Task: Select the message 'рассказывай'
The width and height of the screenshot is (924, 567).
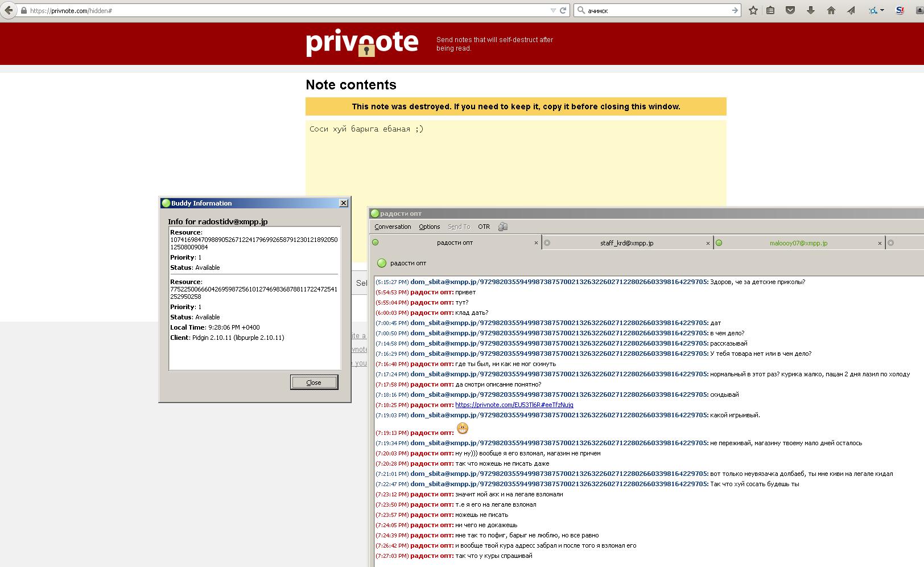Action: 729,343
